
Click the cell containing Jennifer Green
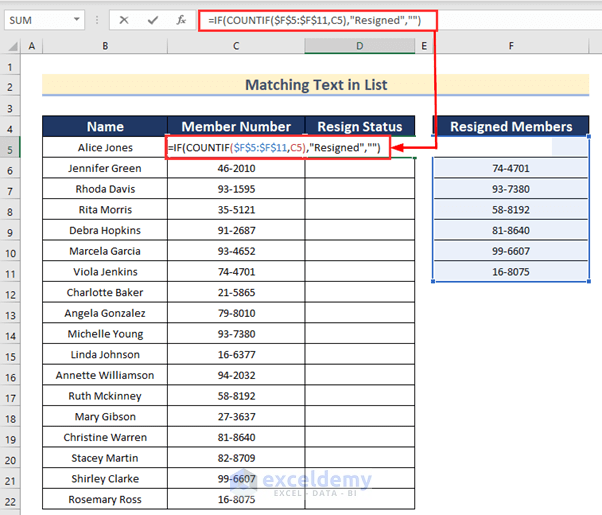coord(105,169)
